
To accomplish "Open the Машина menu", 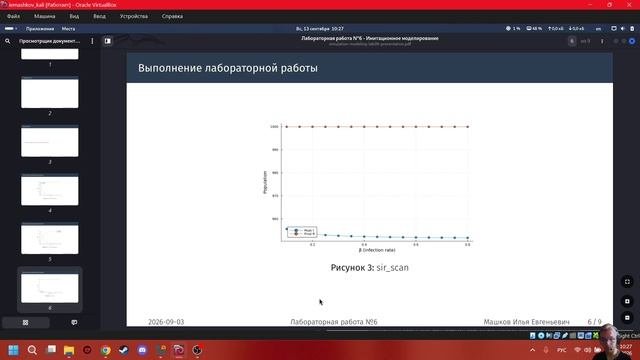I will [44, 16].
